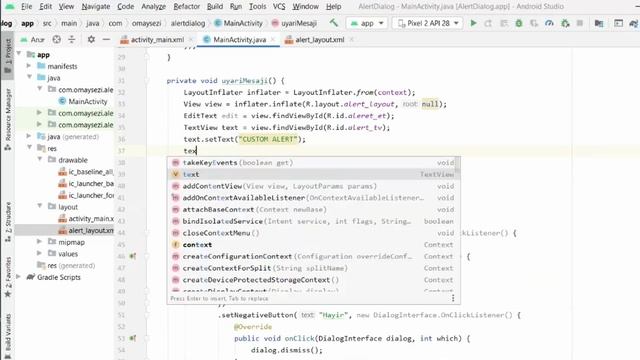
Task: Open the Resource Manager side tab
Action: [x=7, y=119]
